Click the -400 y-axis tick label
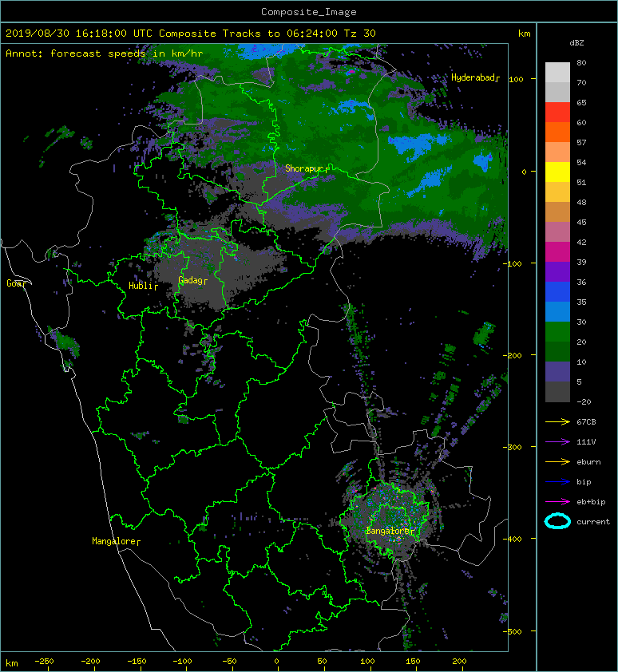Viewport: 618px width, 672px height. tap(512, 539)
